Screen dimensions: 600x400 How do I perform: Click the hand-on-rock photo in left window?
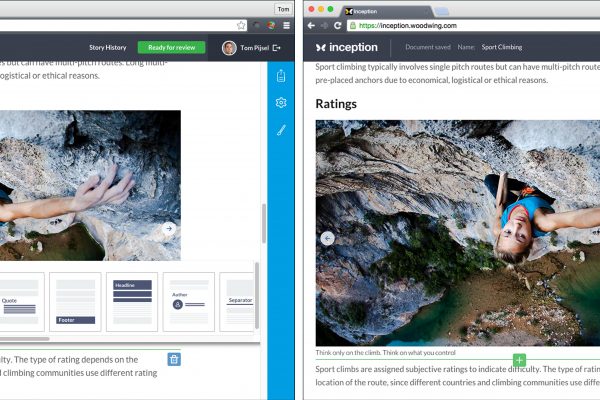pos(90,186)
